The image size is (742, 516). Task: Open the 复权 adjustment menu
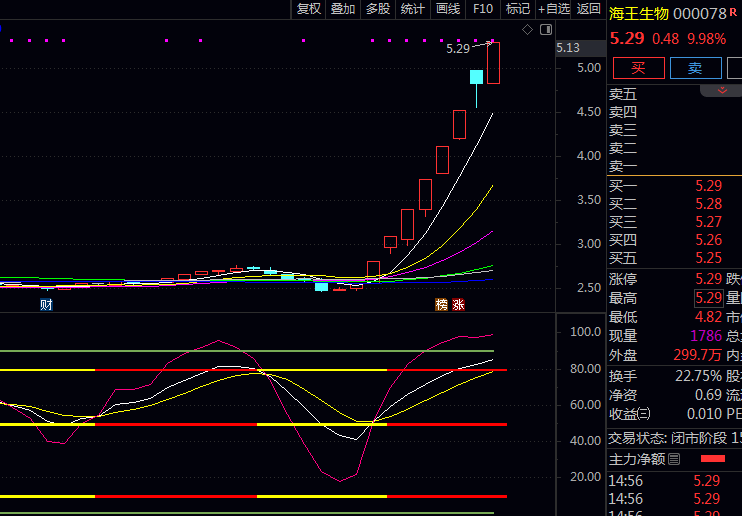pyautogui.click(x=309, y=9)
